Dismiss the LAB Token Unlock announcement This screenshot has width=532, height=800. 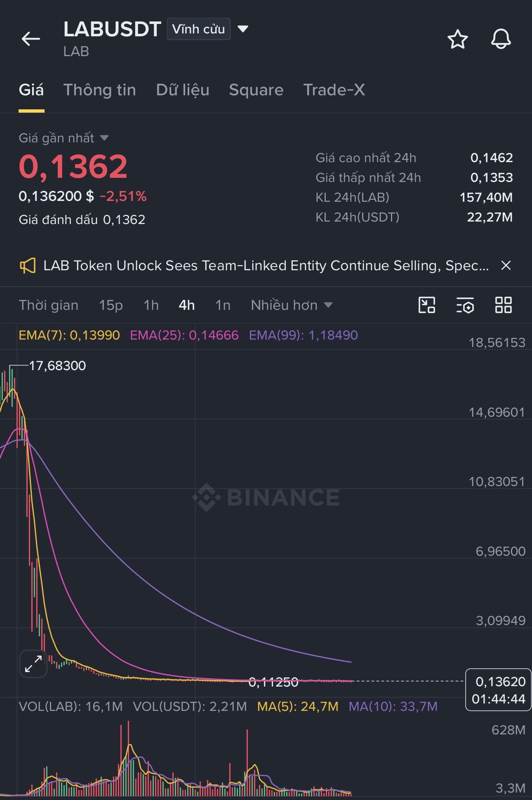[506, 265]
